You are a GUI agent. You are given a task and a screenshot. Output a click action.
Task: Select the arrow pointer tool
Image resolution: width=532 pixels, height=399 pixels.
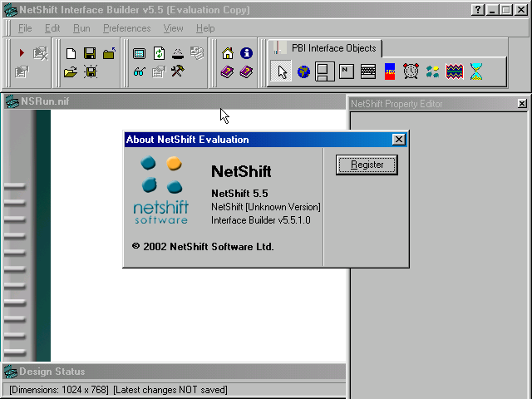283,71
